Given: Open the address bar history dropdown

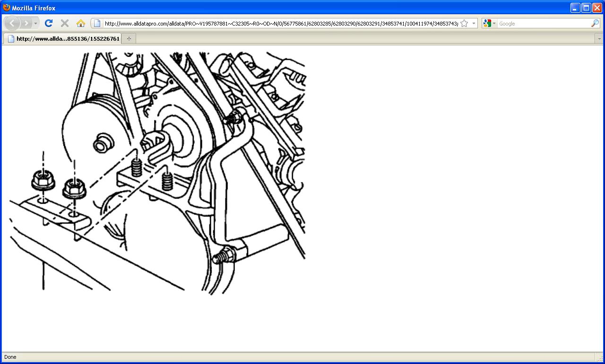Looking at the screenshot, I should [x=474, y=23].
